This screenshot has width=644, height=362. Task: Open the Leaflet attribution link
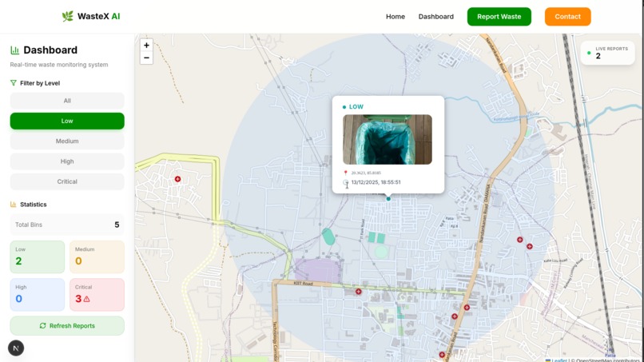click(x=559, y=360)
